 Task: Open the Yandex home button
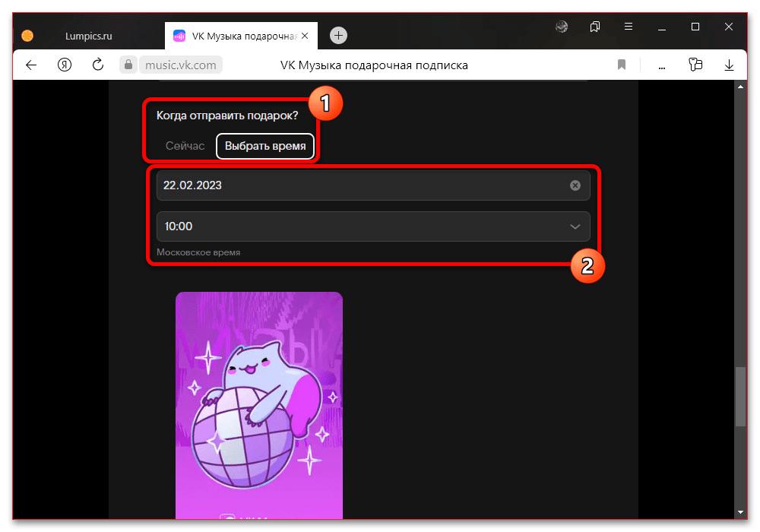[65, 65]
